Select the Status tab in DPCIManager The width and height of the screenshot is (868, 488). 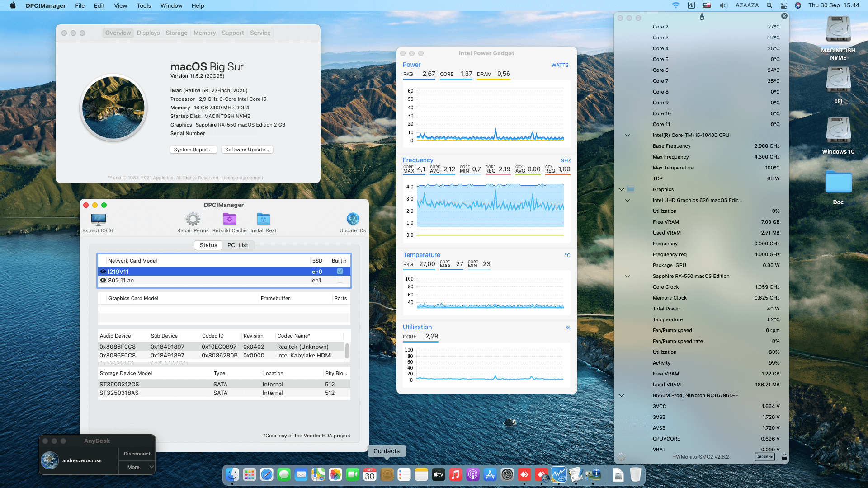[x=208, y=245]
